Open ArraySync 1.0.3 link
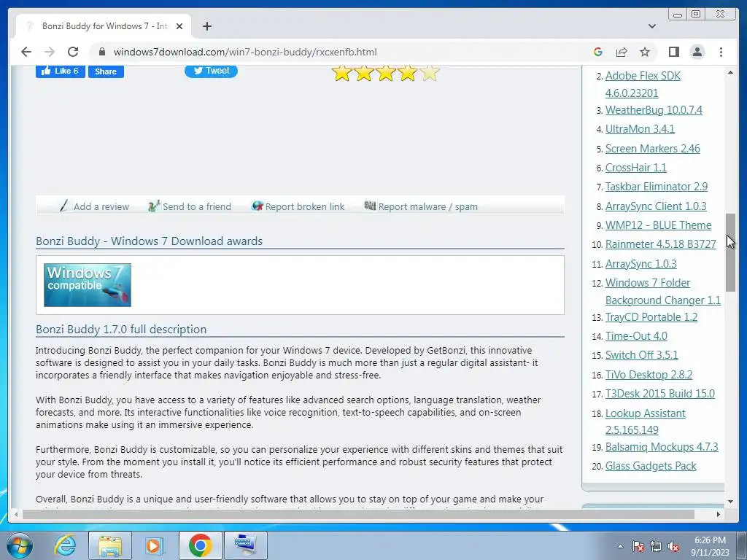The width and height of the screenshot is (747, 560). [x=640, y=264]
